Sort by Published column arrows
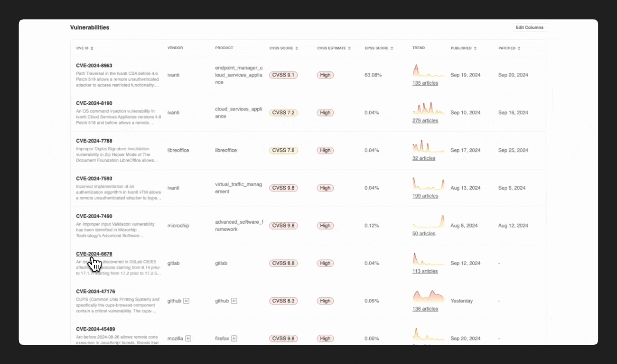Image resolution: width=617 pixels, height=364 pixels. pos(475,48)
